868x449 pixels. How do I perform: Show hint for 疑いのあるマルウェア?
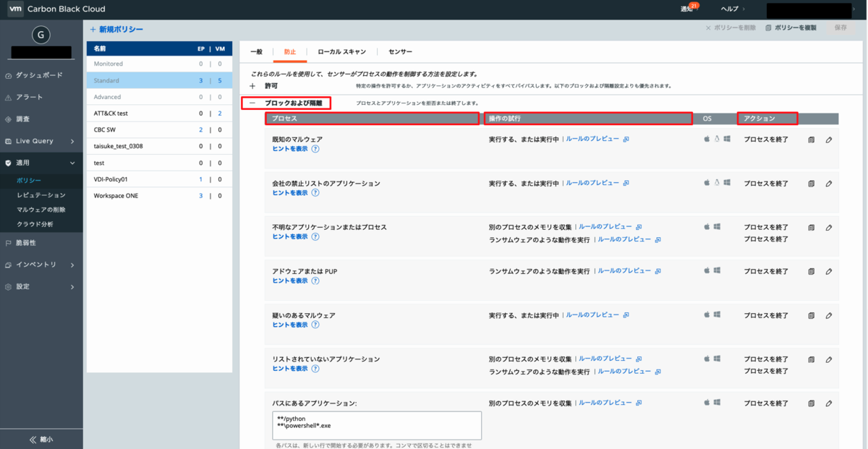coord(290,325)
